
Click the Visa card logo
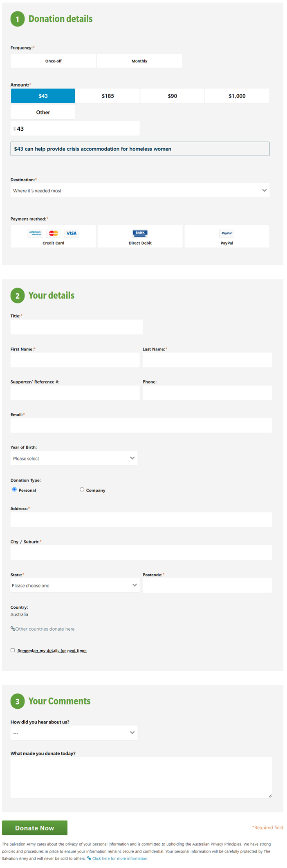[72, 233]
